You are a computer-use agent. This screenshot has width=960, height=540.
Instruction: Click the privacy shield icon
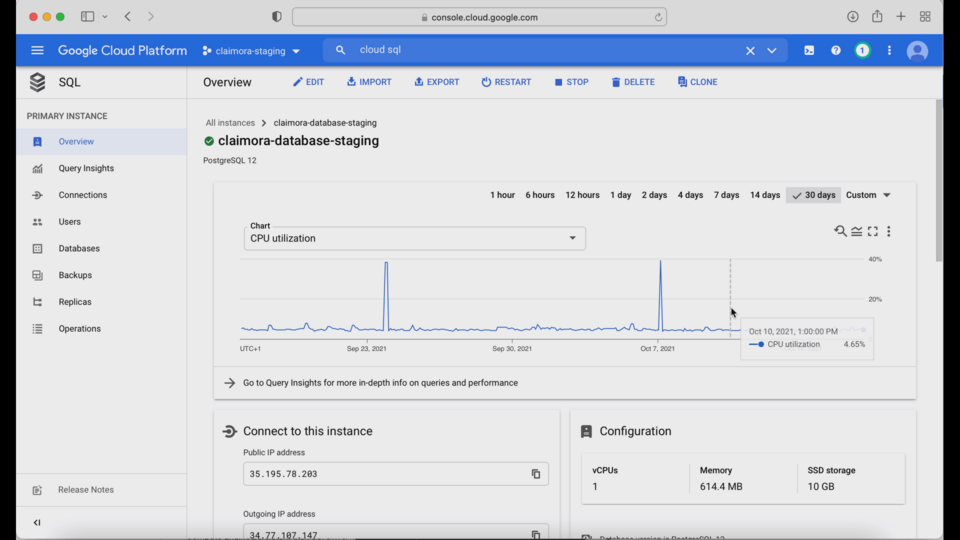(x=277, y=17)
